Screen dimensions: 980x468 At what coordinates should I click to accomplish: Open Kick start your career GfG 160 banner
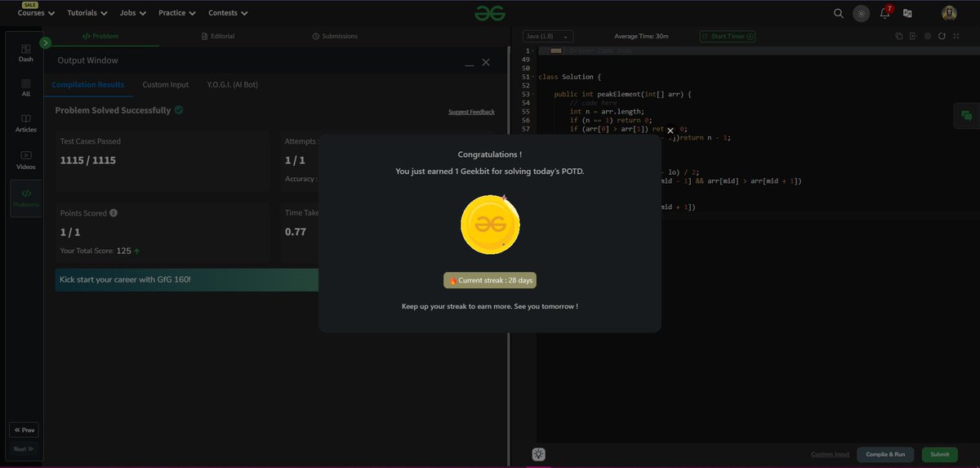[188, 279]
